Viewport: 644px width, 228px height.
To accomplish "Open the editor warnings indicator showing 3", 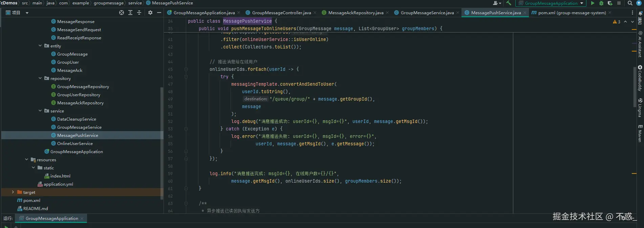I will pos(617,22).
